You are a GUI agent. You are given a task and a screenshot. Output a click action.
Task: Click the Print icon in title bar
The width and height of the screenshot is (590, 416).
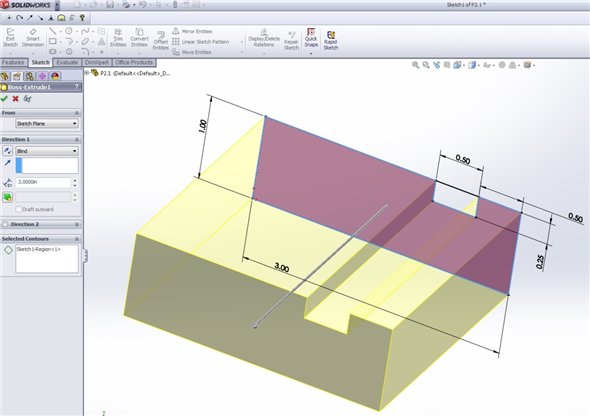click(x=126, y=5)
